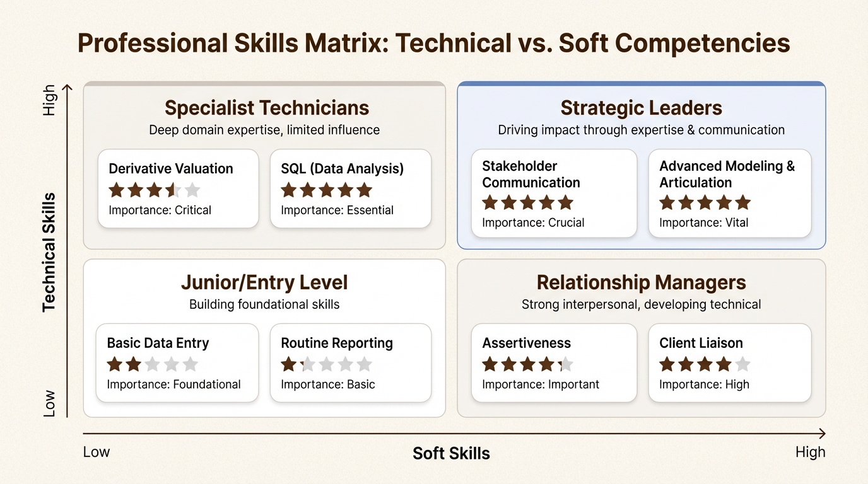Click the Routine Reporting card title
Image resolution: width=868 pixels, height=484 pixels.
pos(337,343)
